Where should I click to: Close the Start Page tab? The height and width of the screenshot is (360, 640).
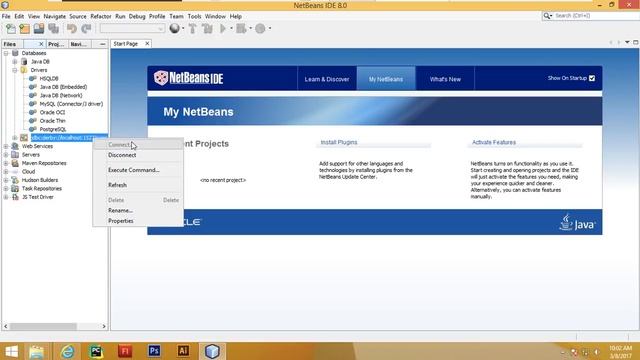(147, 44)
